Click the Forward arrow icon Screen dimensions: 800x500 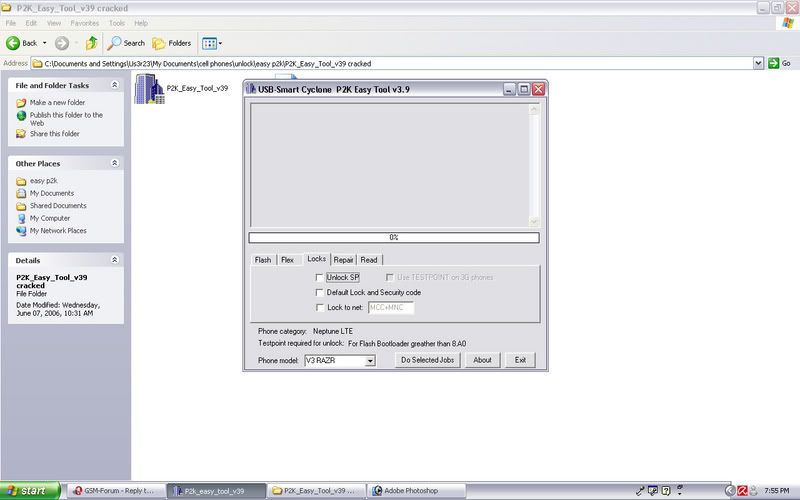(62, 43)
